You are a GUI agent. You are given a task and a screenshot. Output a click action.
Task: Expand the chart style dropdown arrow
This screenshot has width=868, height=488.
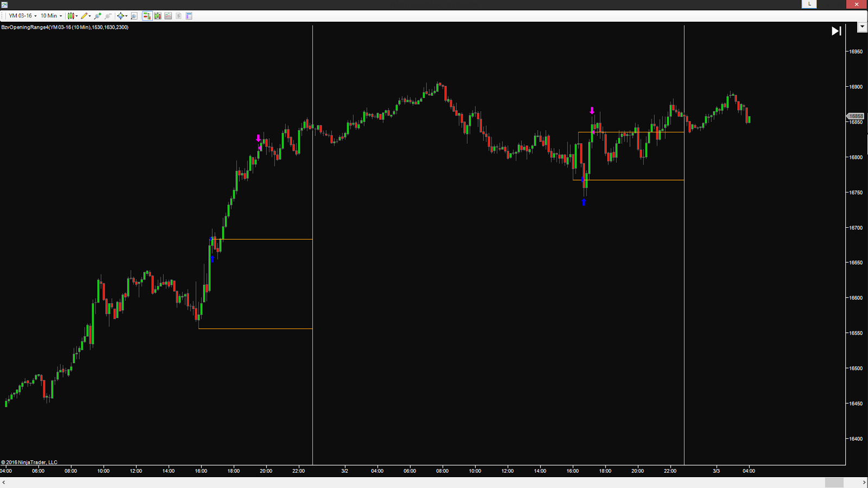76,16
